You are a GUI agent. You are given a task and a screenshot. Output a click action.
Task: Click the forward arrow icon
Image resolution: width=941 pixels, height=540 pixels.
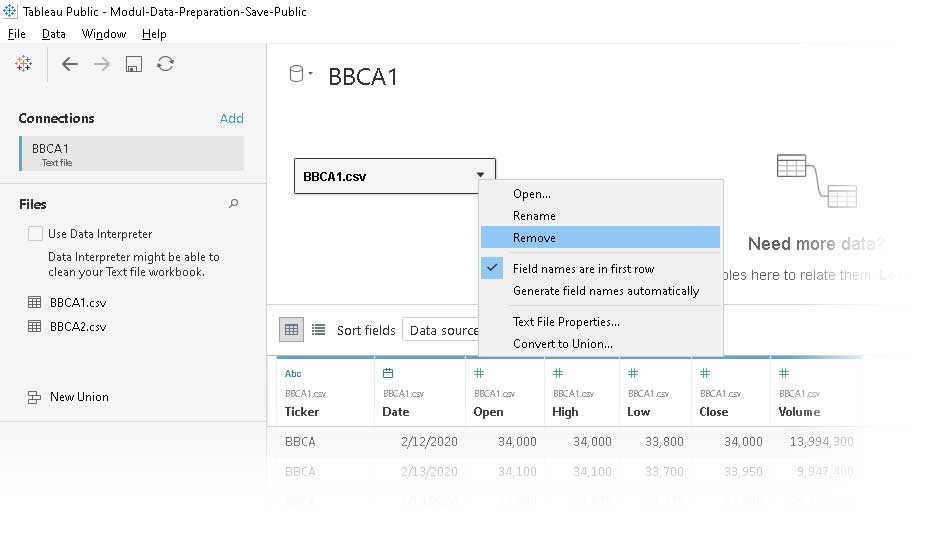click(x=101, y=64)
